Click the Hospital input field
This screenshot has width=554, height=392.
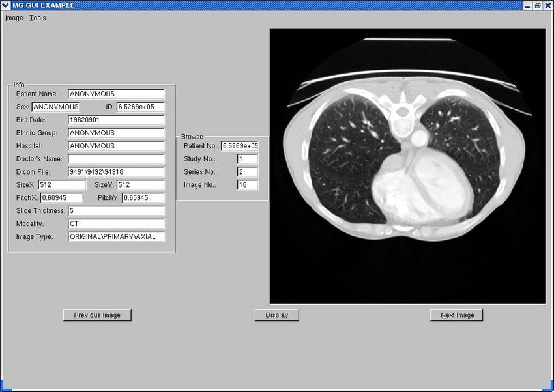click(x=116, y=146)
